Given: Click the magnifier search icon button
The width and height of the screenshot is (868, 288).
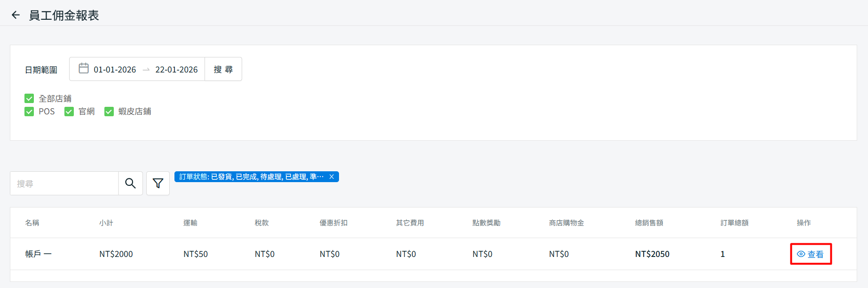Looking at the screenshot, I should click(x=130, y=184).
